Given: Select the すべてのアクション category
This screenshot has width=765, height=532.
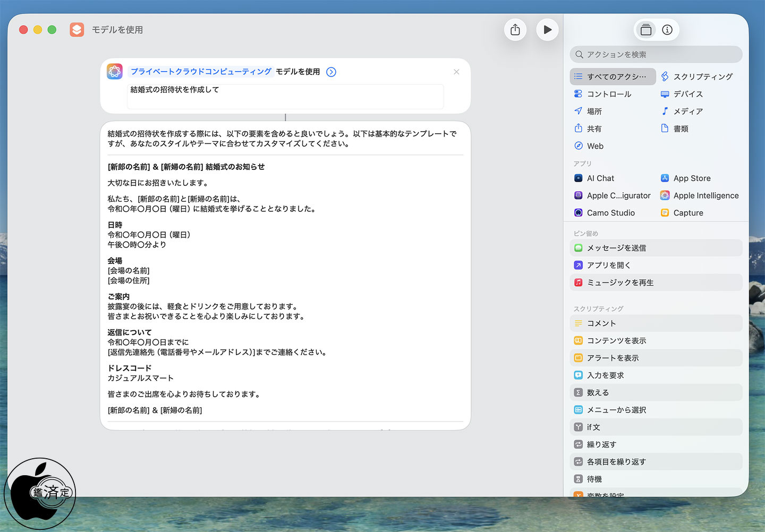Looking at the screenshot, I should coord(613,76).
